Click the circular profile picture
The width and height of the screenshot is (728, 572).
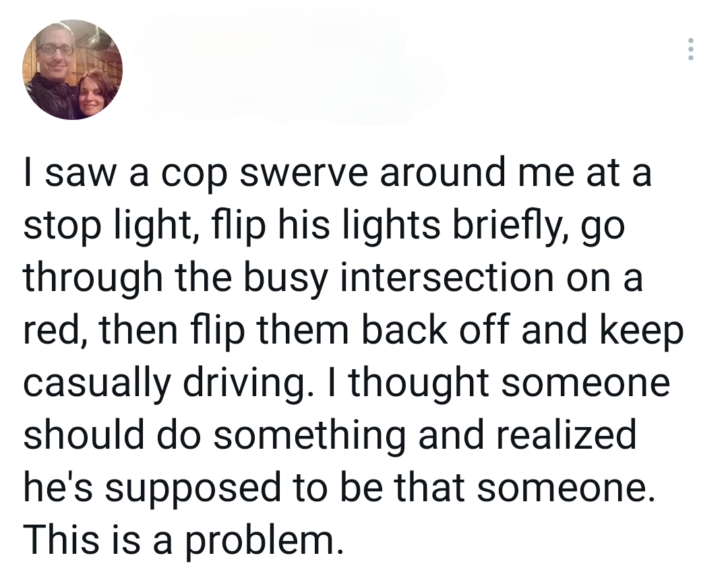coord(73,70)
